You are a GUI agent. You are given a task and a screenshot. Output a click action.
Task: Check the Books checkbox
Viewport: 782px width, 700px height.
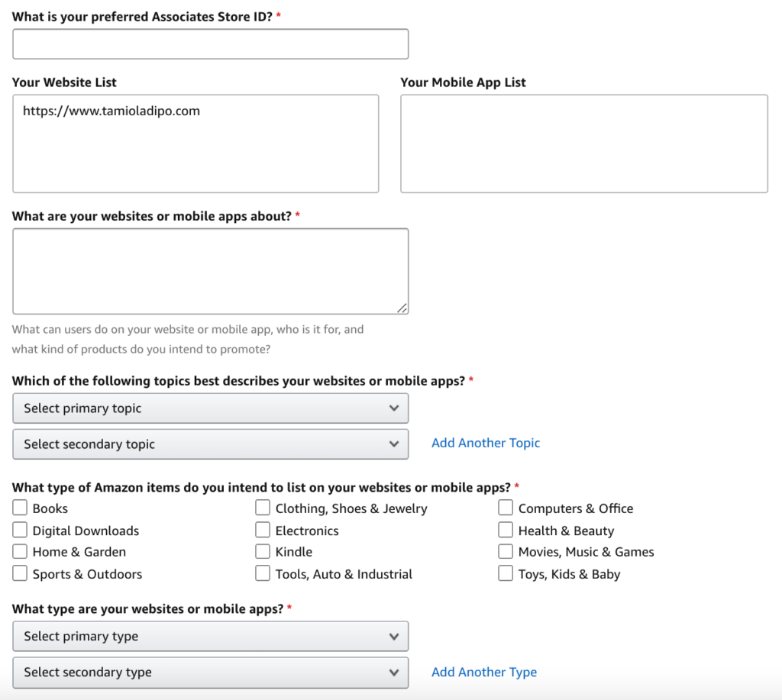(20, 508)
